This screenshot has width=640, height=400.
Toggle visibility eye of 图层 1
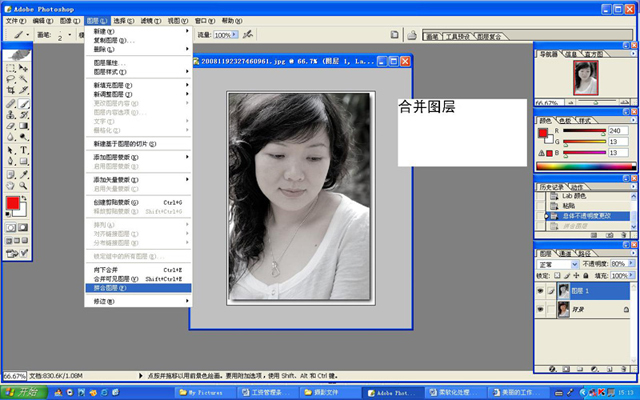tap(539, 290)
